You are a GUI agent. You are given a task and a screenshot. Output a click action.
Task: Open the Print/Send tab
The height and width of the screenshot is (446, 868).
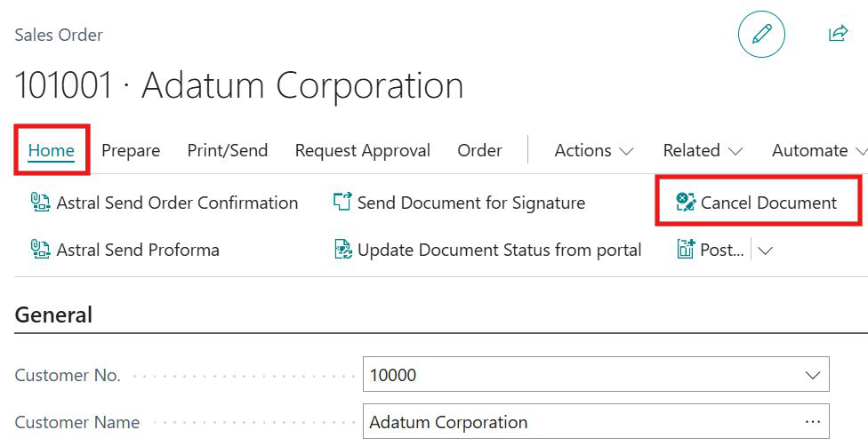pos(227,151)
